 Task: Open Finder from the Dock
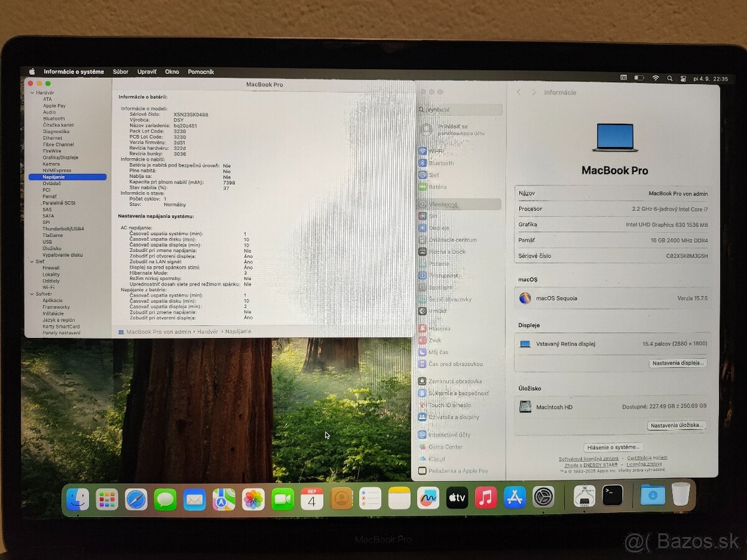pyautogui.click(x=78, y=499)
